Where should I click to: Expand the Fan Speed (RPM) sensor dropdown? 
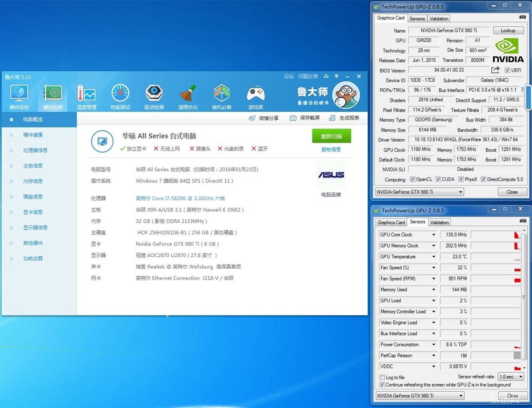(434, 279)
